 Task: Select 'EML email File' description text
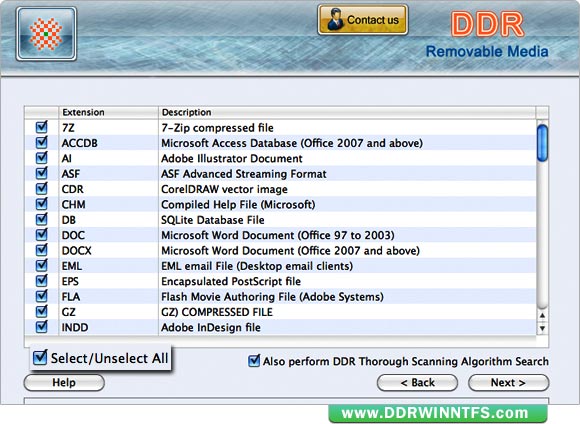tap(257, 266)
